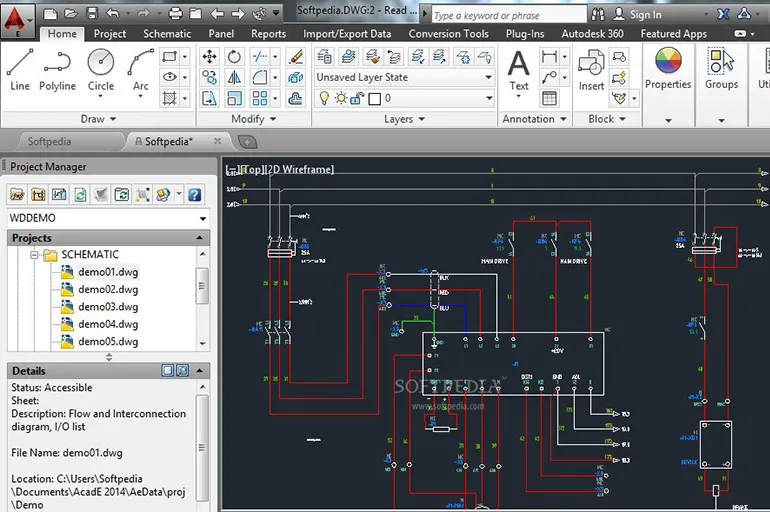Click the Move tool in Modify panel
The image size is (770, 512).
[x=210, y=56]
